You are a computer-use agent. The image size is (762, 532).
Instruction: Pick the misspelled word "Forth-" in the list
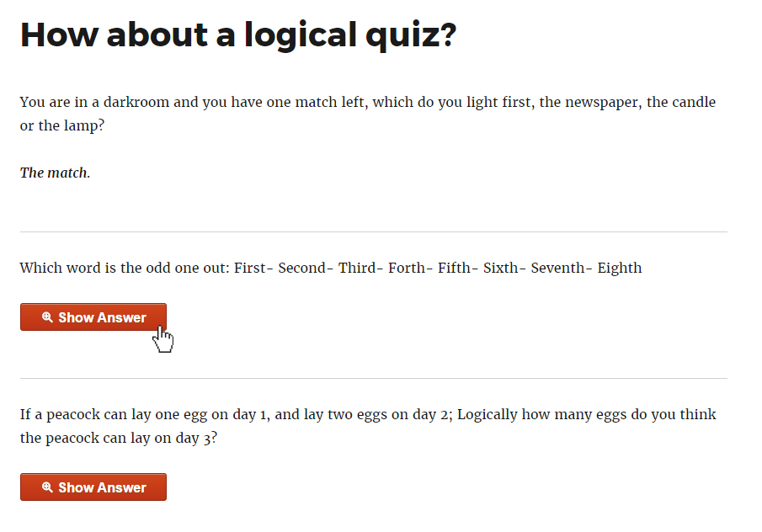click(x=411, y=269)
